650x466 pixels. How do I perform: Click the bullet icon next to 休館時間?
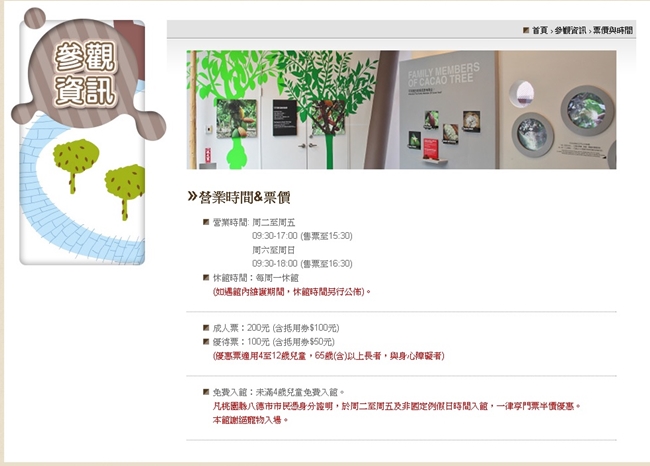[x=206, y=277]
